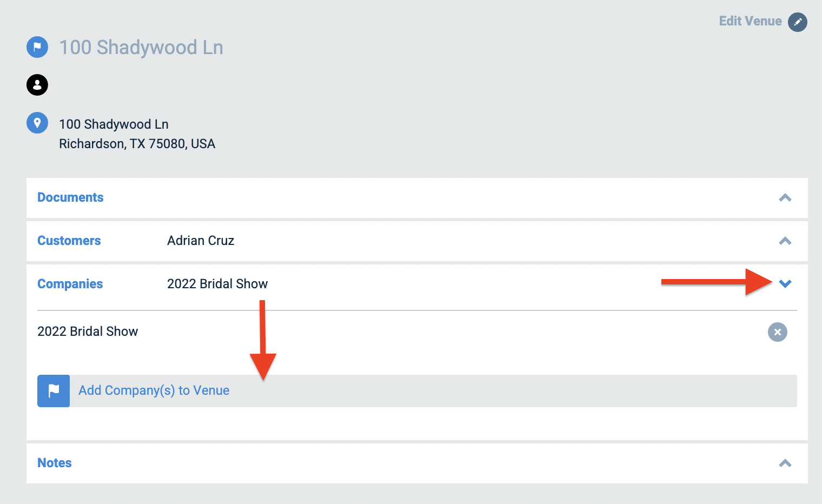Click address line 100 Shadywood Ln
This screenshot has width=822, height=504.
point(114,124)
